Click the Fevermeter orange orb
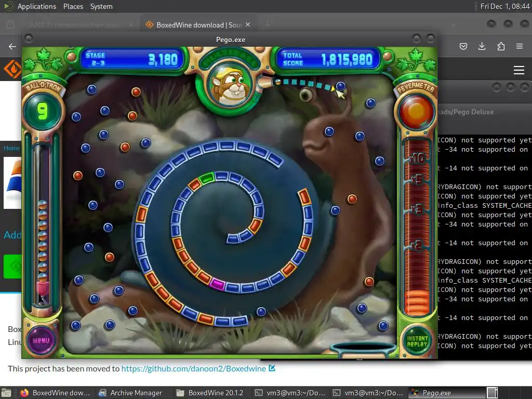532x399 pixels. pos(416,112)
